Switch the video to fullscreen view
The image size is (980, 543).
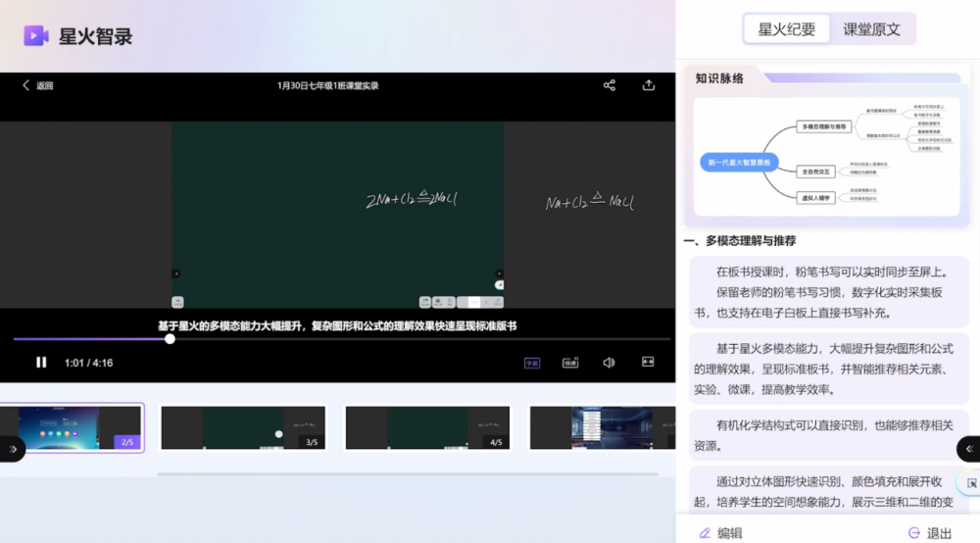pos(648,363)
